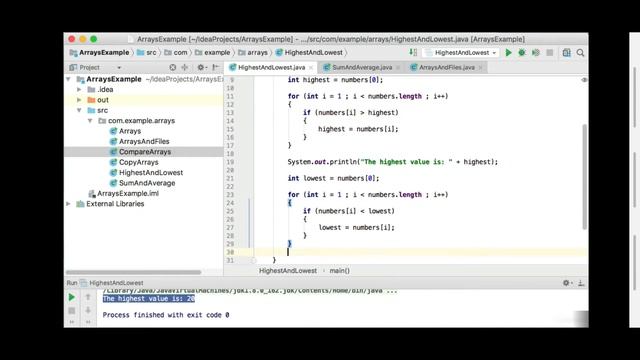
Task: Hide the Project tool window
Action: (216, 67)
